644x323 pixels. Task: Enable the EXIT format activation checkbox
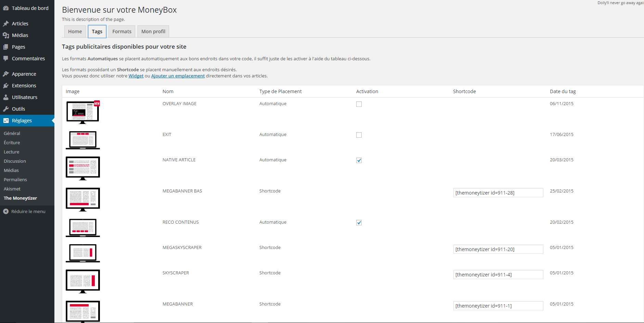pyautogui.click(x=359, y=135)
